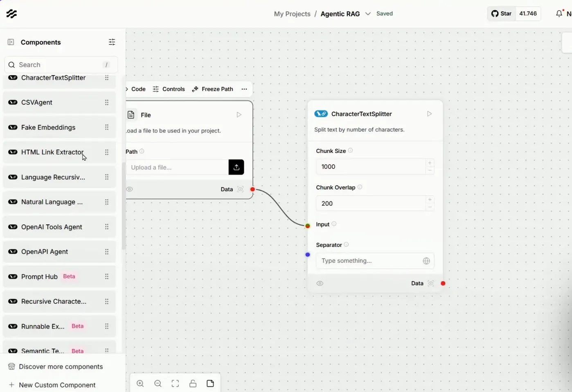Image resolution: width=572 pixels, height=392 pixels.
Task: Go to My Projects breadcrumb
Action: click(x=292, y=14)
